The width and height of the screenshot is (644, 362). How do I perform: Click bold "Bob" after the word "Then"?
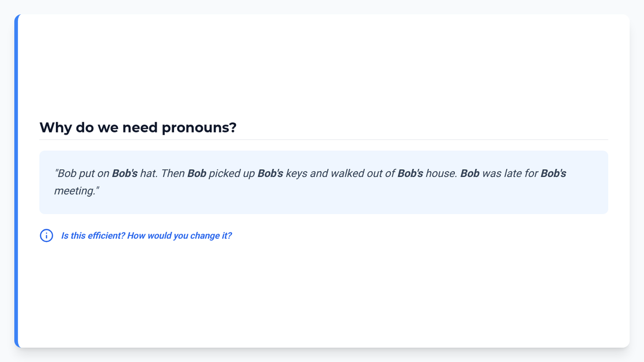point(197,174)
